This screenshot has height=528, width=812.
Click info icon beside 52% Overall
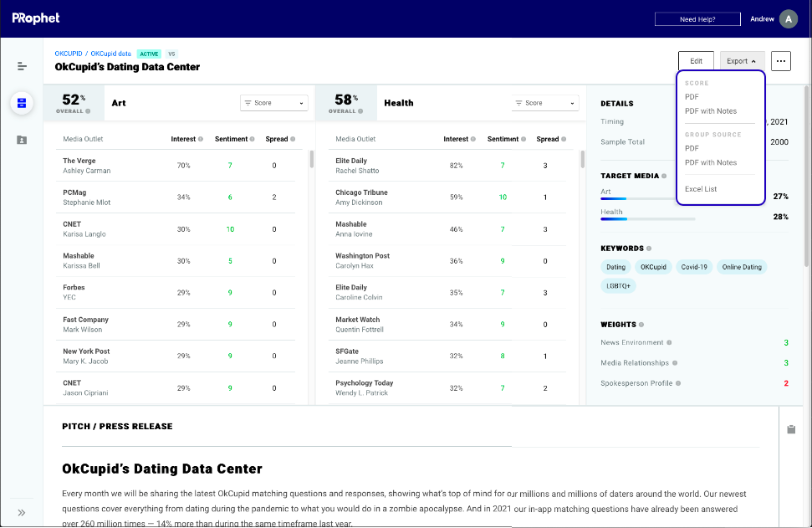click(88, 111)
